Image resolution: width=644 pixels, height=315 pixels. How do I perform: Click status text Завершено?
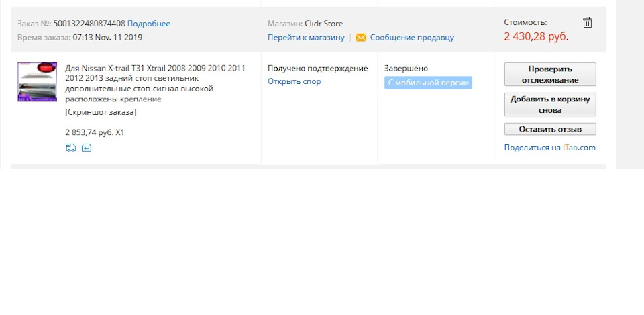pyautogui.click(x=406, y=69)
